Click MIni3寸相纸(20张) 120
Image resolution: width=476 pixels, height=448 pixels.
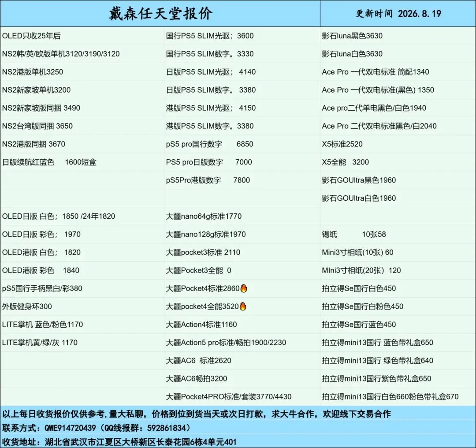(x=361, y=270)
